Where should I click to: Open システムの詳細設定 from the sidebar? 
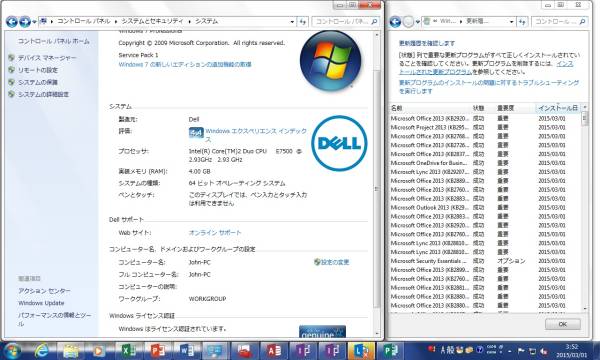click(43, 94)
